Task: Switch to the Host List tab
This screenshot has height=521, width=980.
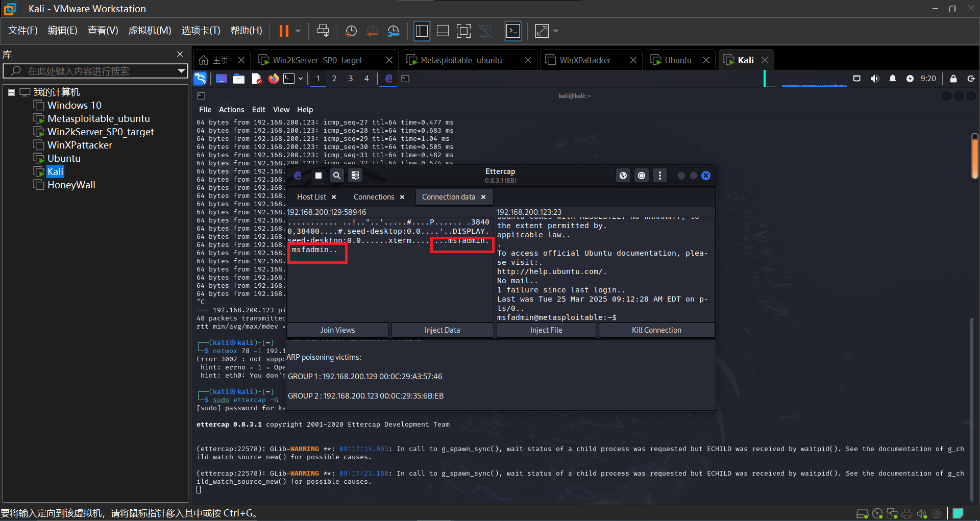Action: click(311, 197)
